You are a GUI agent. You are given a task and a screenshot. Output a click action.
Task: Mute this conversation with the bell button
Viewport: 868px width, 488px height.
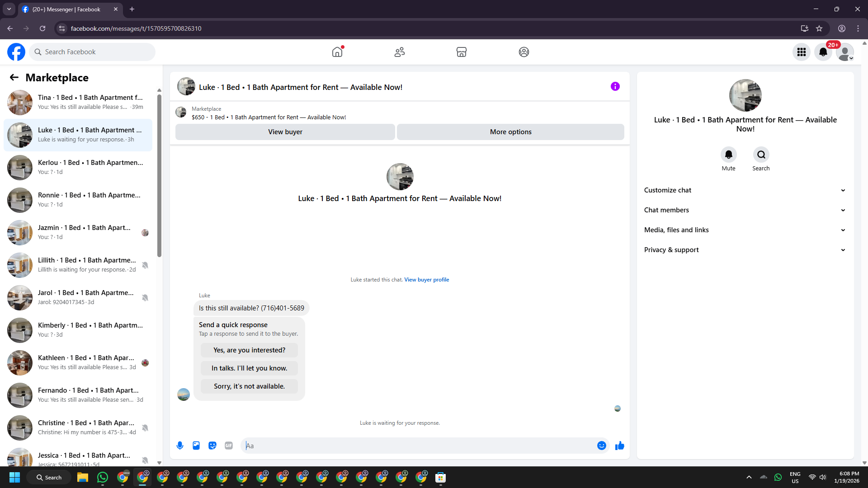click(x=728, y=155)
